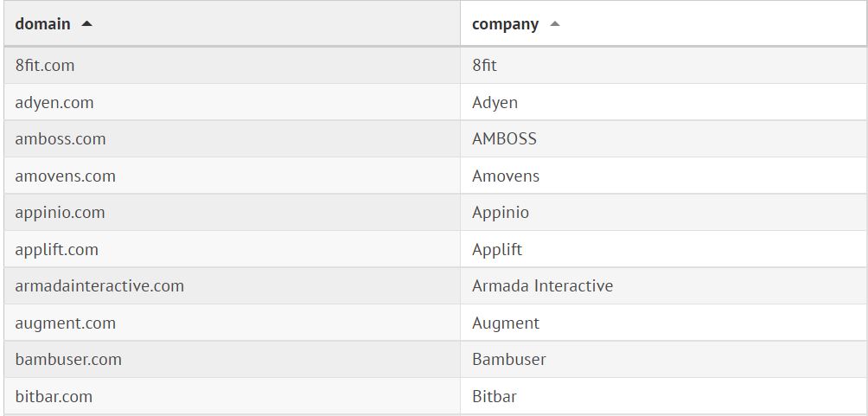Select the Augment company cell

(505, 323)
